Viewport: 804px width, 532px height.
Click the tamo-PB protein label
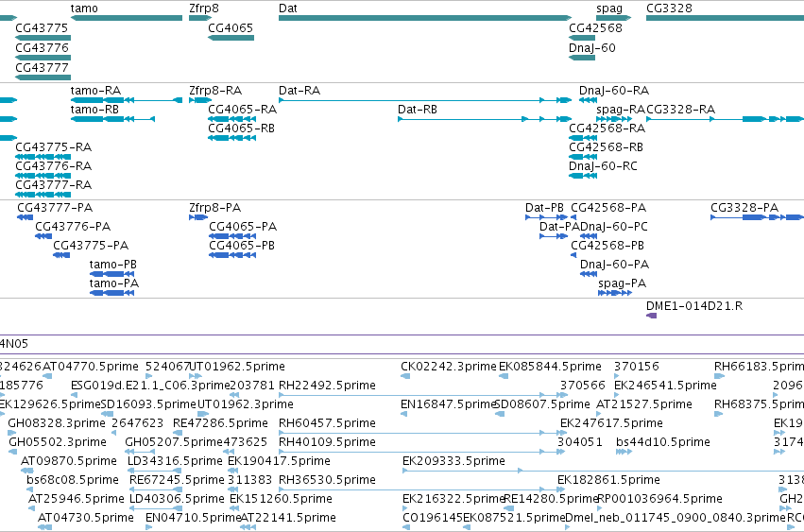(x=112, y=265)
